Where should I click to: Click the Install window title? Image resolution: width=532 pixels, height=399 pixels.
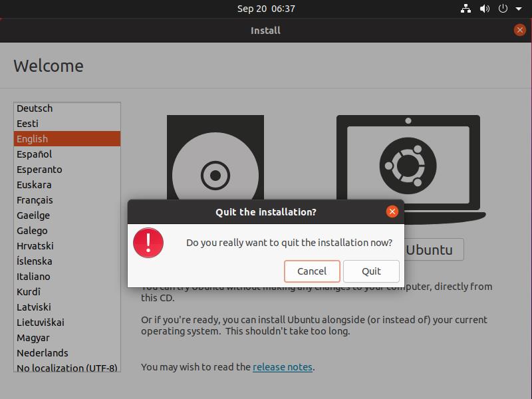(265, 31)
